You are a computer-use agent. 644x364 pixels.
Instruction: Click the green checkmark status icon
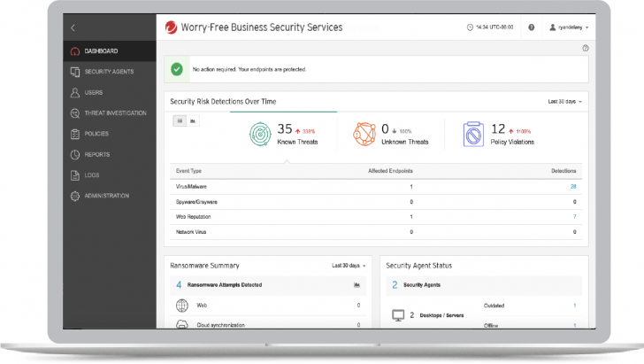click(x=177, y=69)
